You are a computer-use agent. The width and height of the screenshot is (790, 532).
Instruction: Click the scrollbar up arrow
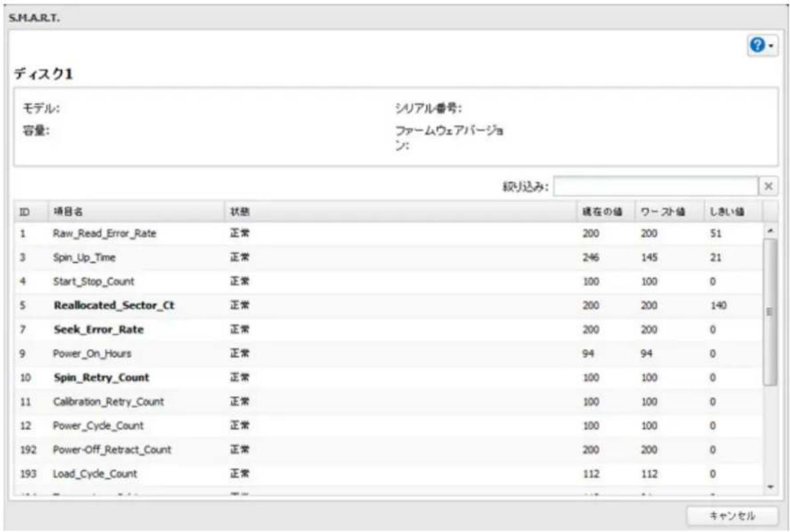[x=771, y=231]
